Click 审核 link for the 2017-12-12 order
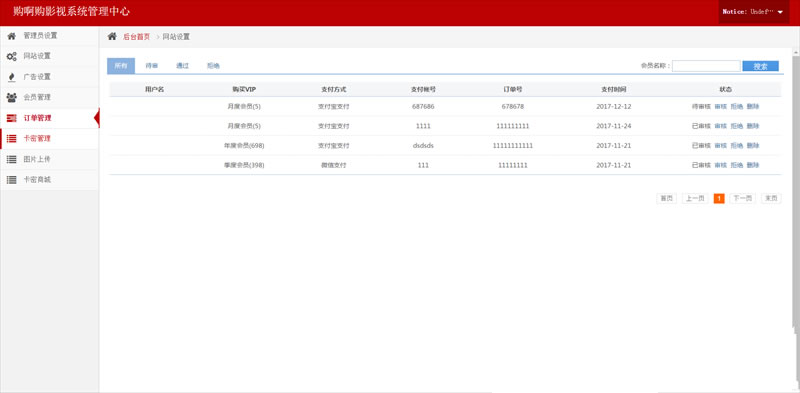Screen dimensions: 800x393 [720, 107]
